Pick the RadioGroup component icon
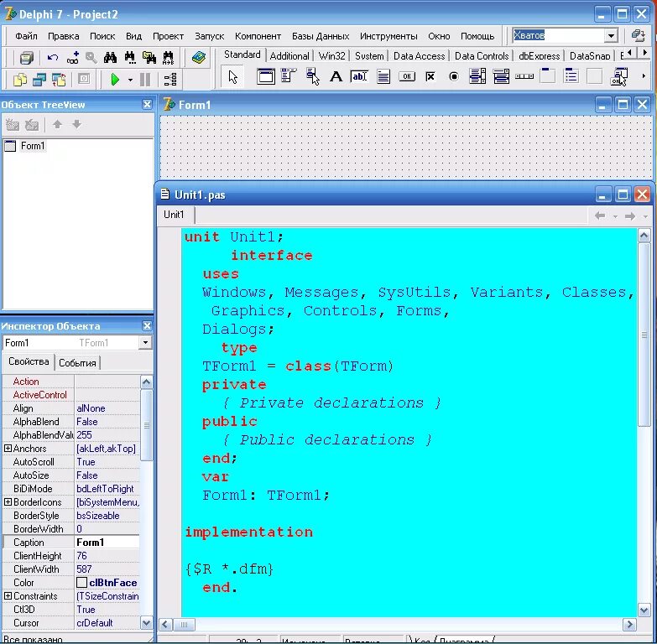The height and width of the screenshot is (644, 657). click(x=571, y=76)
